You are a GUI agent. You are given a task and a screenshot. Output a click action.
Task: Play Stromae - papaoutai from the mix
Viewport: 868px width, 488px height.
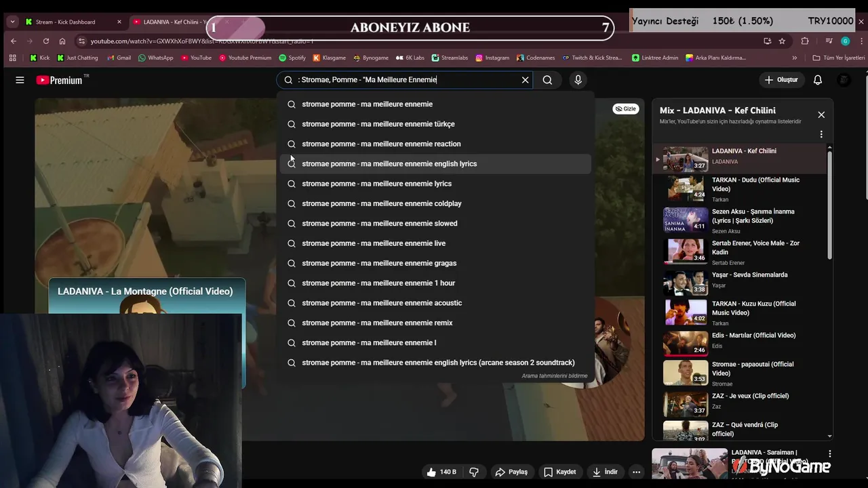739,373
